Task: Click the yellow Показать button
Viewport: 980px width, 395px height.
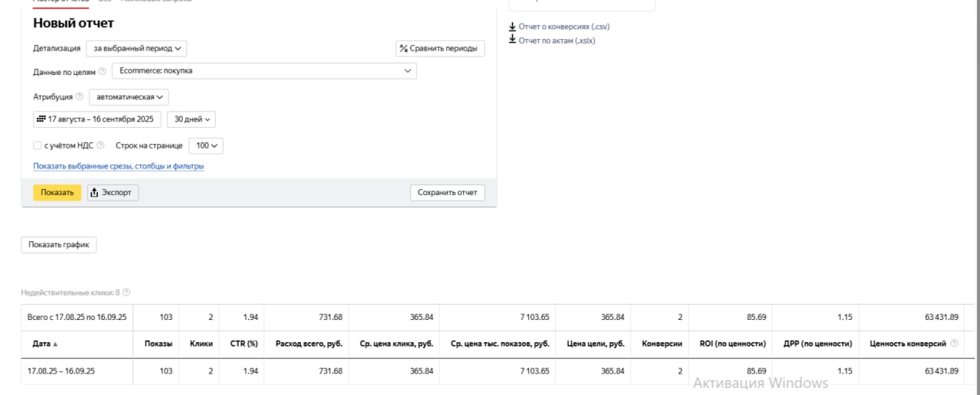Action: (x=57, y=193)
